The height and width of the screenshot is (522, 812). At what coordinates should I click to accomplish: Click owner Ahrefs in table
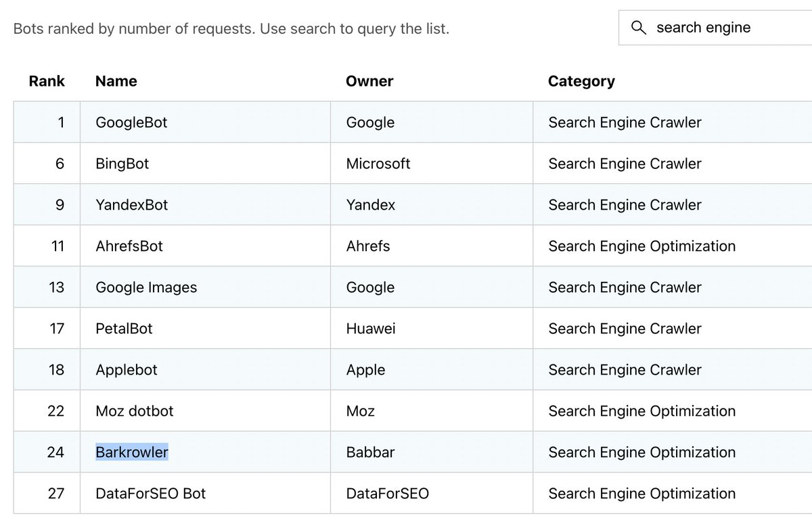[368, 246]
